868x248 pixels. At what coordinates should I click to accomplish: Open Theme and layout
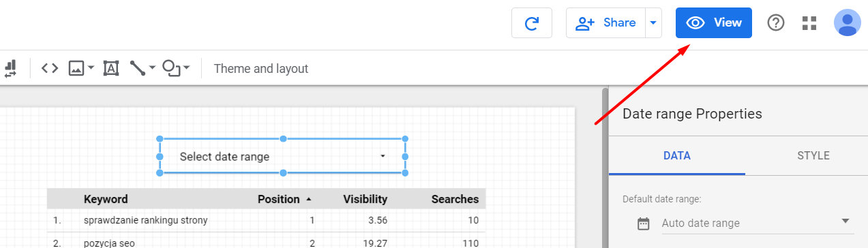(261, 69)
